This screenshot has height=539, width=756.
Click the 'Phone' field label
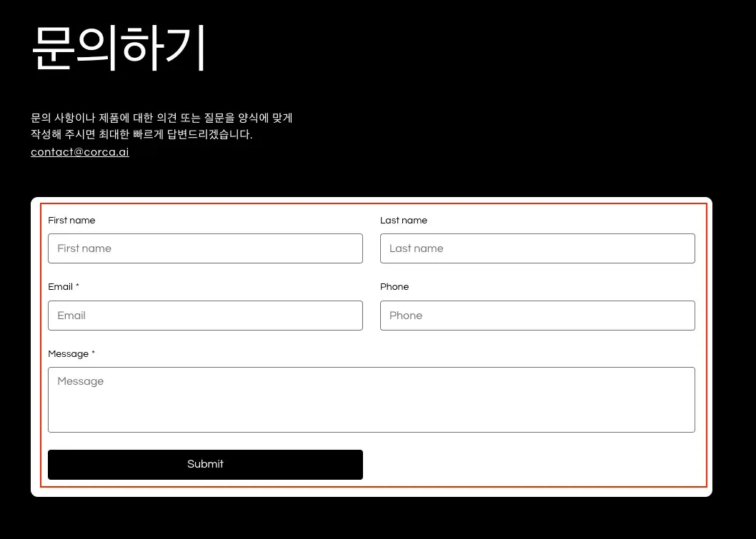click(x=394, y=287)
